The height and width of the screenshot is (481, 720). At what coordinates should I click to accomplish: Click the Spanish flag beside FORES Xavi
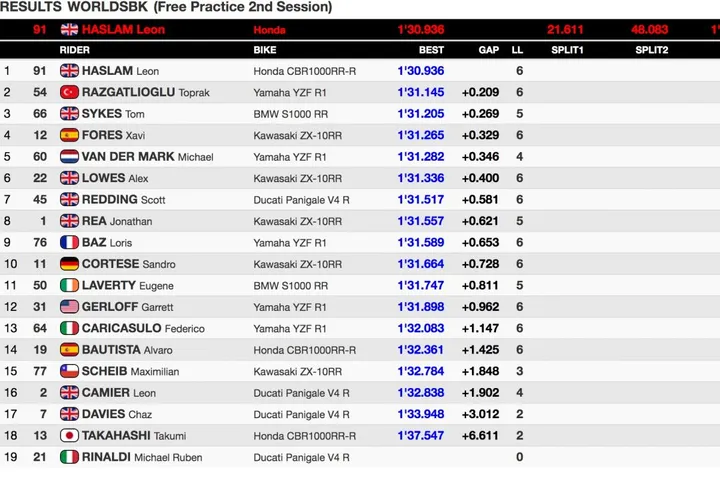69,135
